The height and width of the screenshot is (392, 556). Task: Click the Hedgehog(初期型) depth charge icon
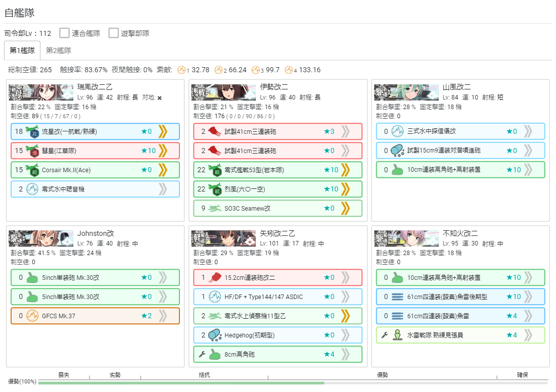click(x=215, y=335)
